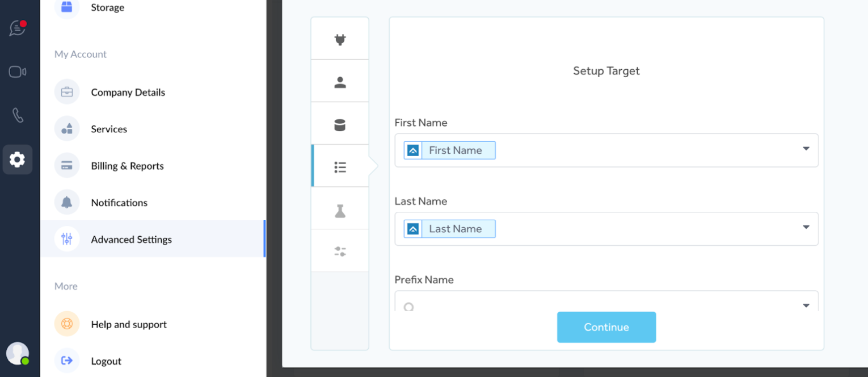Open the chat messages panel with notification badge
Screen dimensions: 868x377
(x=17, y=28)
